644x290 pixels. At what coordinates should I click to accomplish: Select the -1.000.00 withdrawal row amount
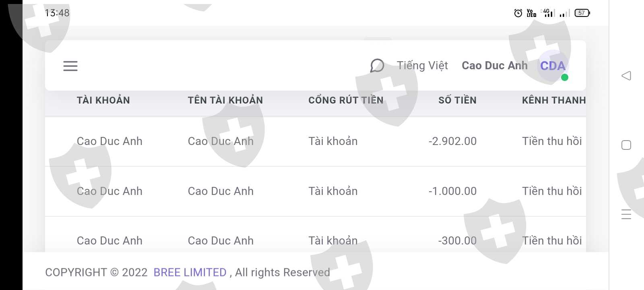452,191
